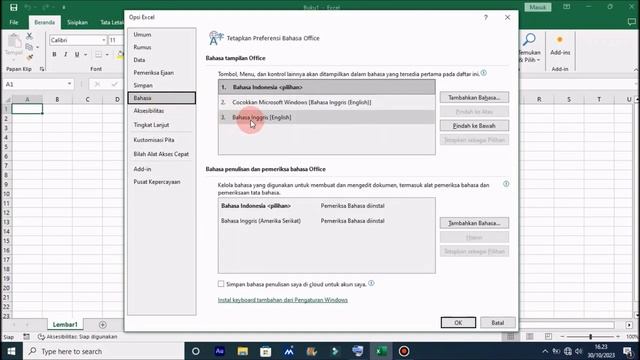The height and width of the screenshot is (360, 640).
Task: Click the Windows taskbar search box
Action: (x=104, y=351)
